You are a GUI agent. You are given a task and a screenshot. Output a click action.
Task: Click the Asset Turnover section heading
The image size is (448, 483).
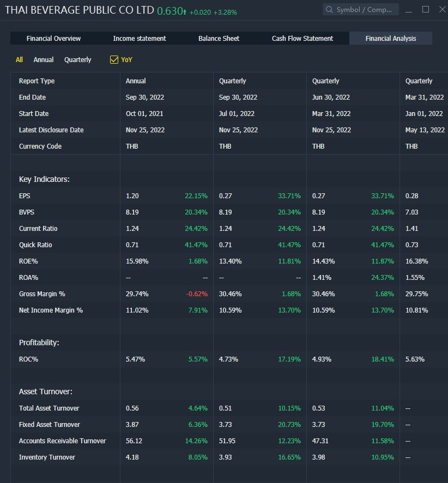point(46,392)
